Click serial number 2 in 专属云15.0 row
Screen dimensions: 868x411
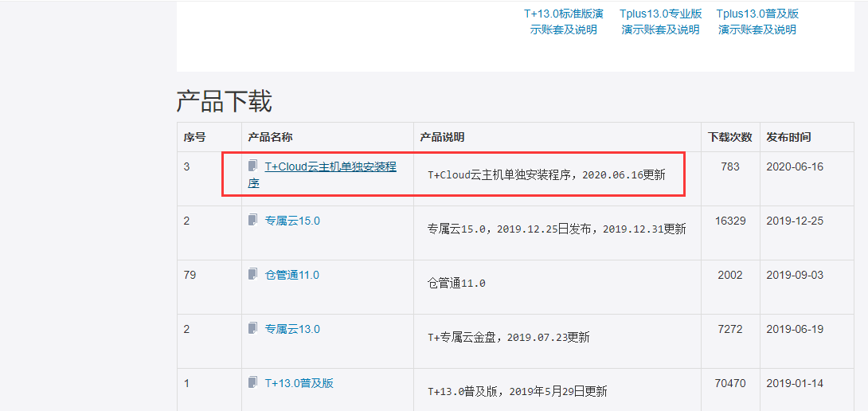pyautogui.click(x=186, y=221)
